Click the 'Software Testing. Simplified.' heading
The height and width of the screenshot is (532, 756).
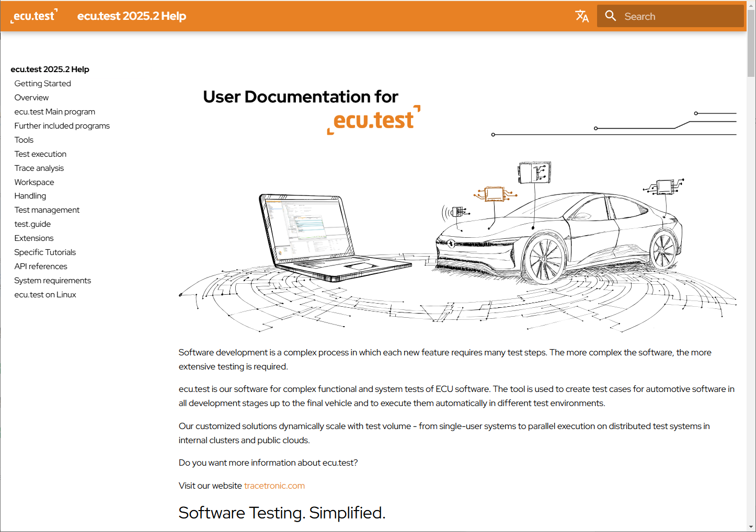click(282, 513)
